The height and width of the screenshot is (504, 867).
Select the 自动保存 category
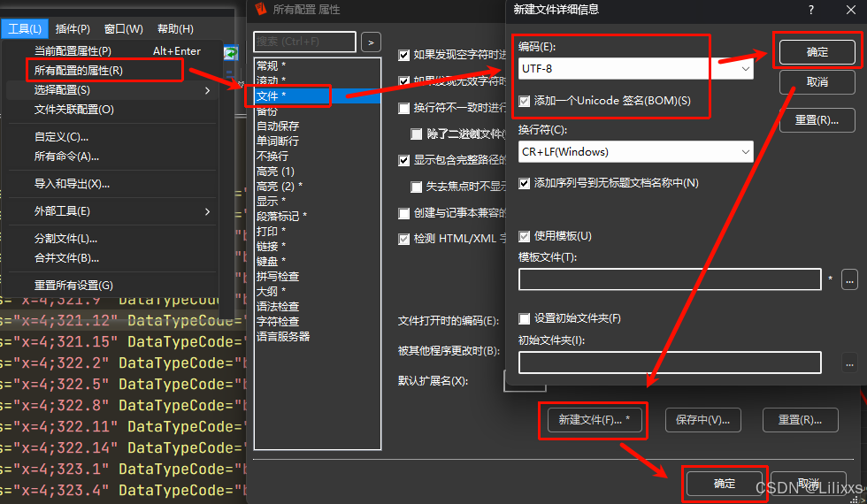(318, 126)
